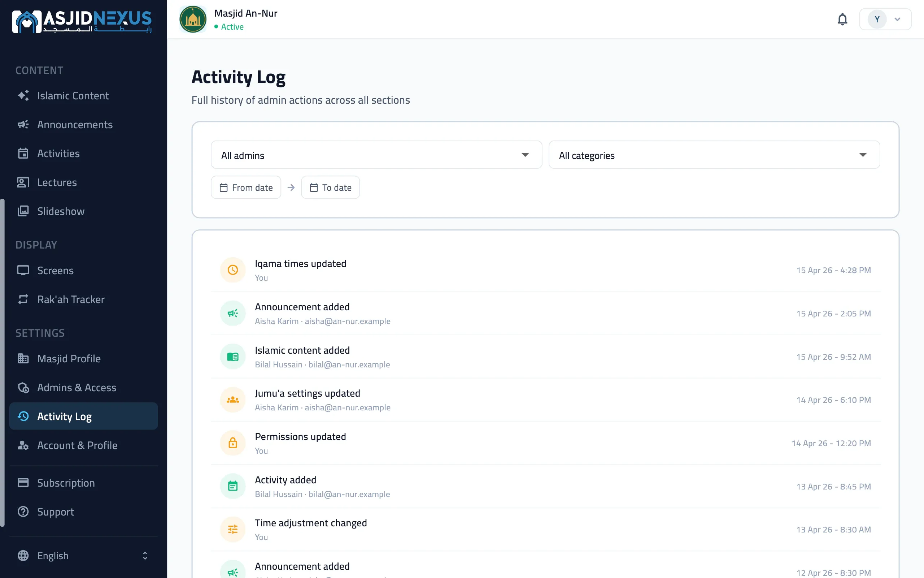Click the Islamic Content sparkle icon in the sidebar
924x578 pixels.
pos(23,96)
